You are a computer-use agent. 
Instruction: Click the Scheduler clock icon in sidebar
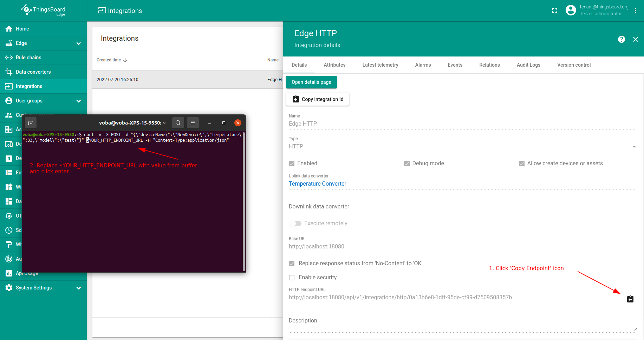point(9,230)
